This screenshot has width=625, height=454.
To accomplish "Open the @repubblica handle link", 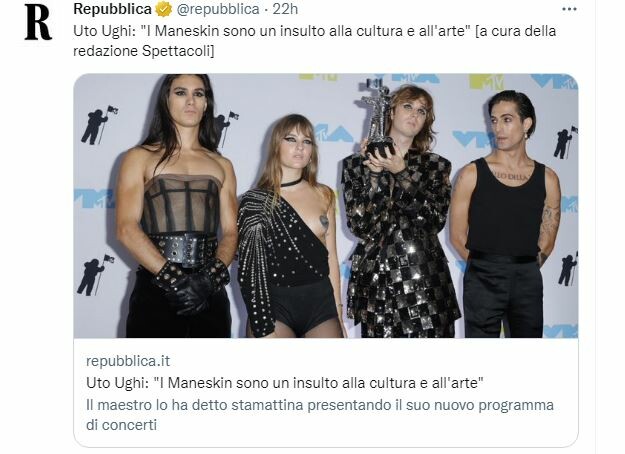I will pyautogui.click(x=218, y=9).
